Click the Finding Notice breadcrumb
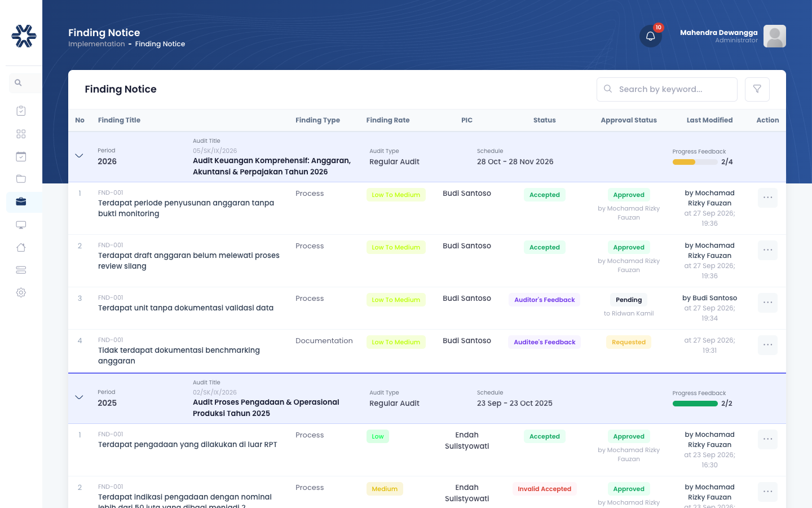 (160, 44)
